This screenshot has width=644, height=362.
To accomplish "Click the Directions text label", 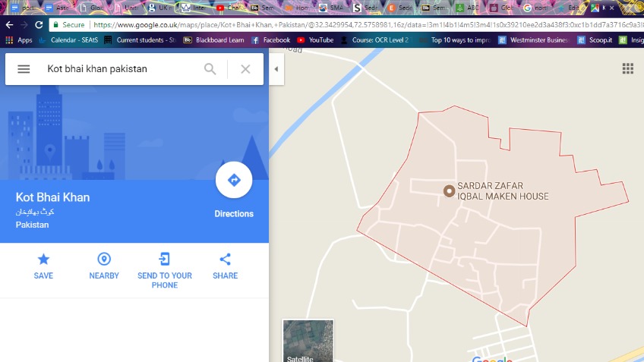I will point(234,213).
